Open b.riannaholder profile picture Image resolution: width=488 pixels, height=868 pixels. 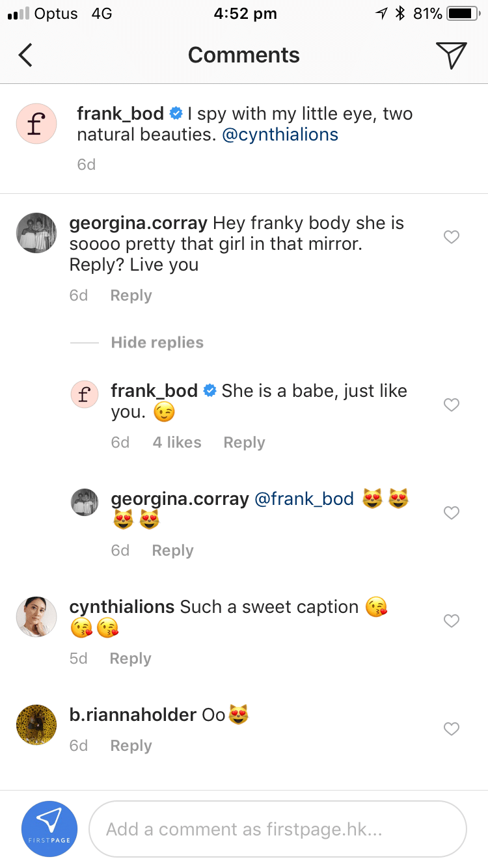click(x=36, y=724)
